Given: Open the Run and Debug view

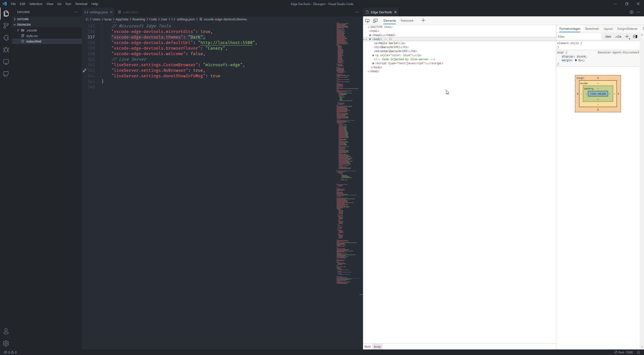Looking at the screenshot, I should (6, 50).
